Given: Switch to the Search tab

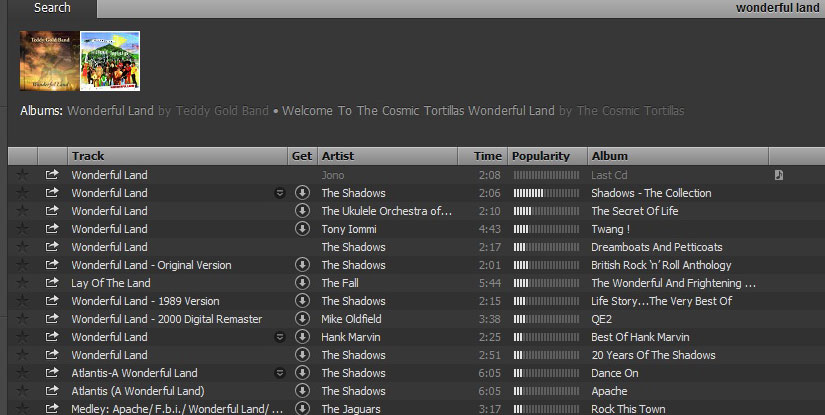Looking at the screenshot, I should (52, 8).
